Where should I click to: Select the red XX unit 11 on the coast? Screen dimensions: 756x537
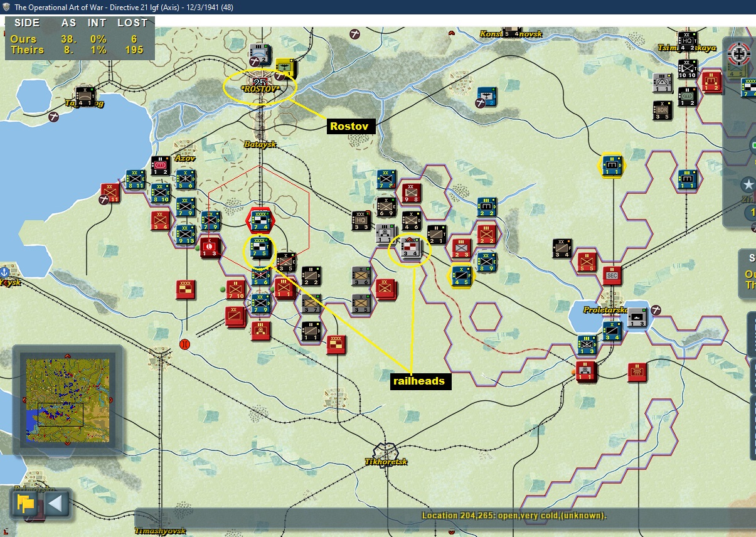coord(110,193)
